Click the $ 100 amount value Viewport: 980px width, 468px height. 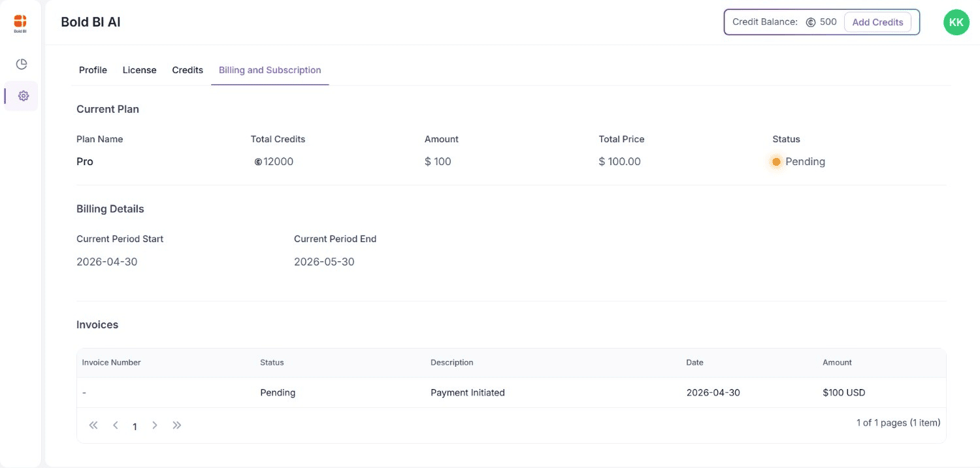point(438,162)
